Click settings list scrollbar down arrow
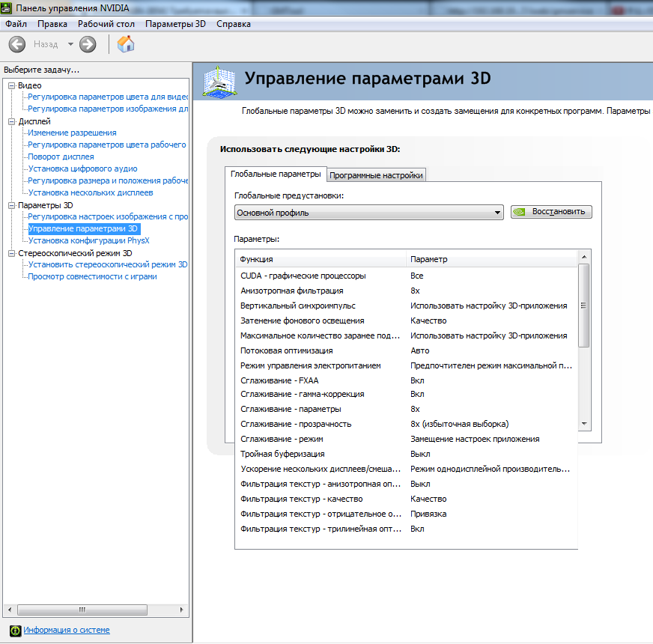This screenshot has height=644, width=653. point(584,424)
